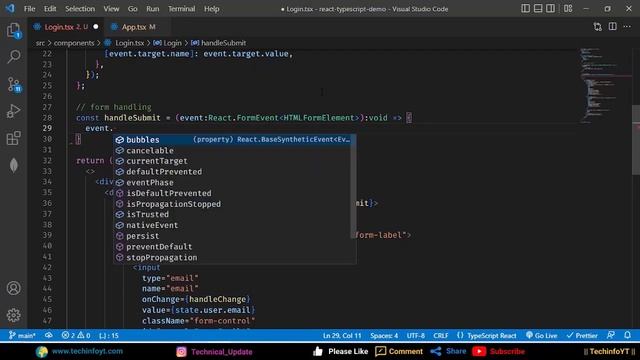Viewport: 640px width, 360px height.
Task: Click the components breadcrumb
Action: (x=74, y=43)
